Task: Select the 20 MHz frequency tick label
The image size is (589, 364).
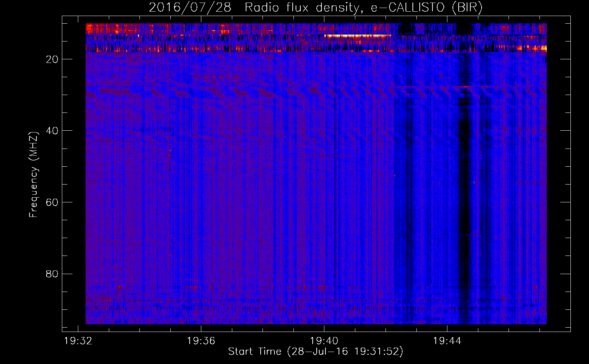Action: pyautogui.click(x=52, y=59)
